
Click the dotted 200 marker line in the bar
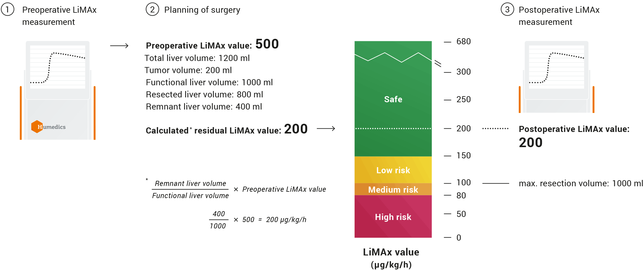tap(393, 129)
